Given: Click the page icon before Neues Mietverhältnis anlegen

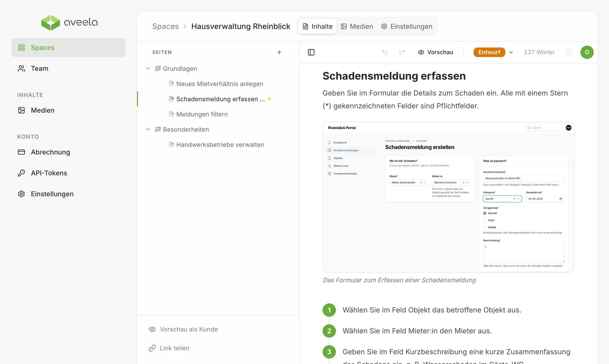Looking at the screenshot, I should coord(172,84).
